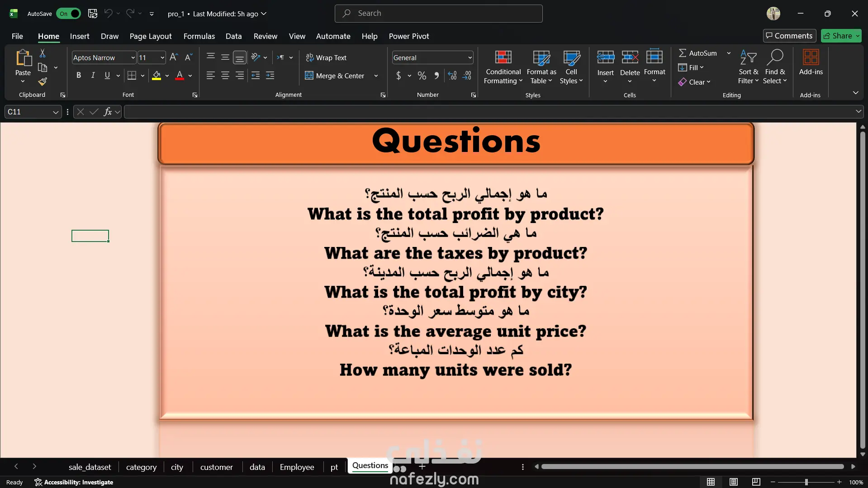The height and width of the screenshot is (488, 868).
Task: Open the Cell Styles dropdown
Action: pos(571,66)
